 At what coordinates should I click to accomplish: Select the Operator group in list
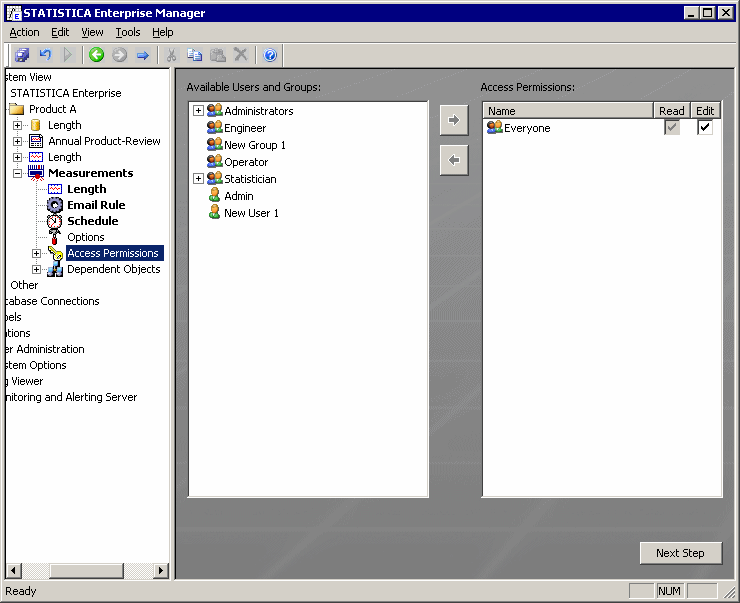tap(245, 162)
